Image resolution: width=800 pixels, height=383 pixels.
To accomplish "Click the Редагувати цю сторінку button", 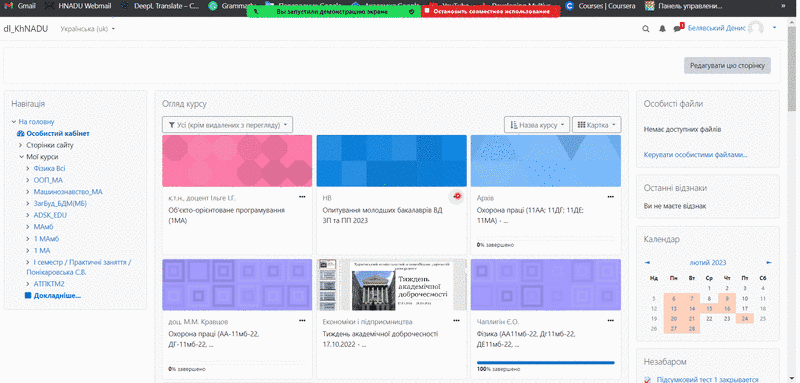I will [x=727, y=66].
